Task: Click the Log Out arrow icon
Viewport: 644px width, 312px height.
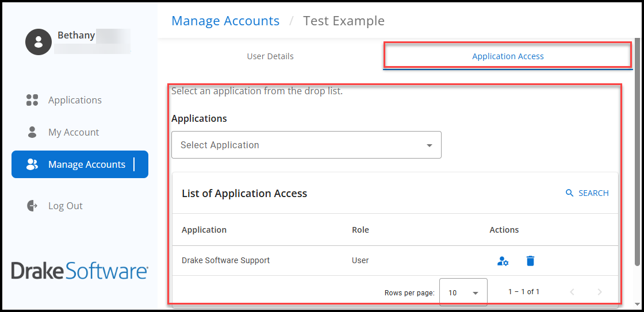Action: tap(32, 205)
